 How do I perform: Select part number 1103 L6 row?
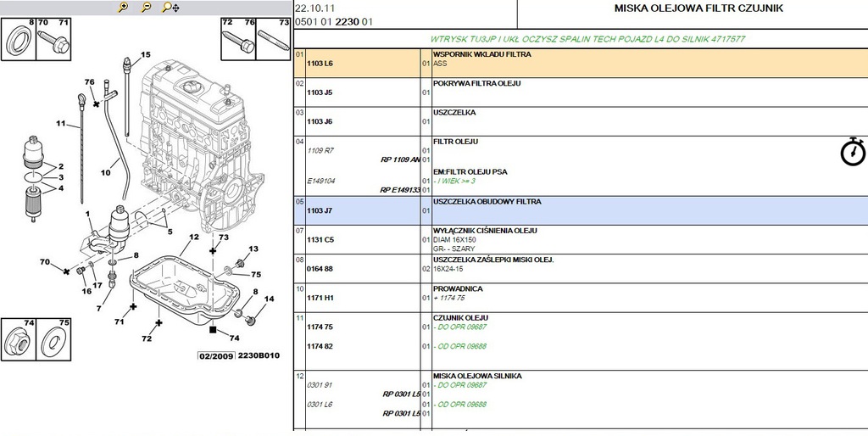(320, 64)
